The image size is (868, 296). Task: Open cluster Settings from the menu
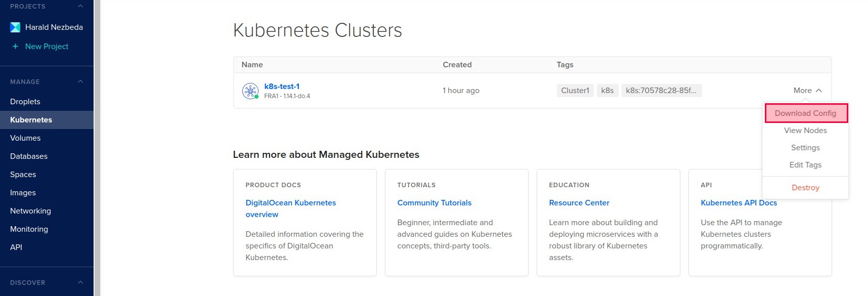click(x=805, y=148)
